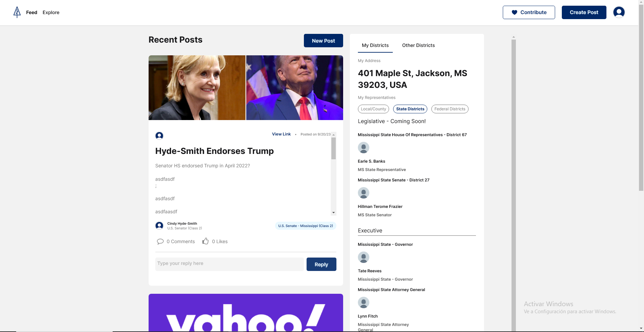
Task: Click the Yahoo post image
Action: (x=246, y=313)
